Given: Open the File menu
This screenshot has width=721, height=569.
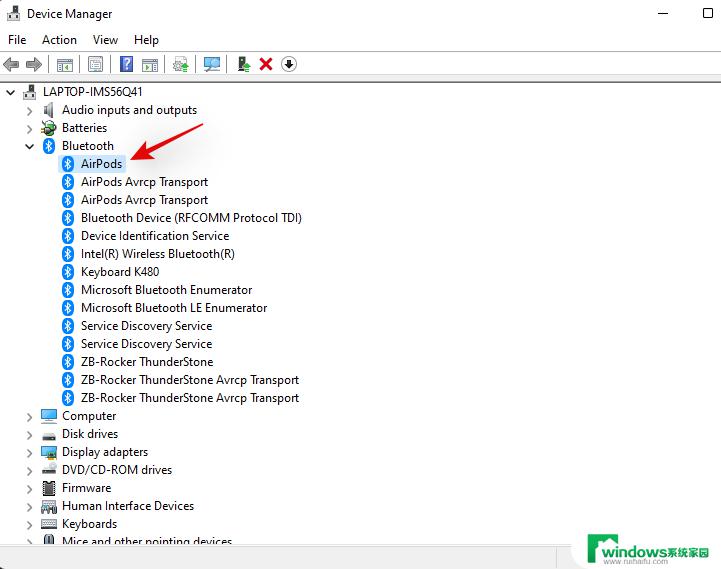Looking at the screenshot, I should click(17, 40).
